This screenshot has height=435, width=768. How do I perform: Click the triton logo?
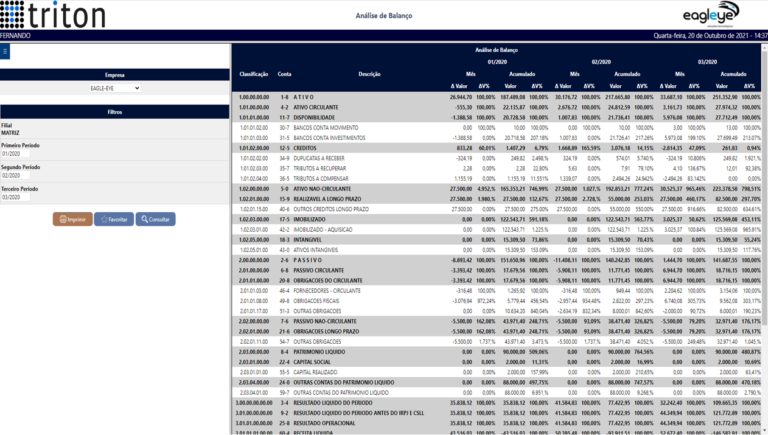click(53, 14)
